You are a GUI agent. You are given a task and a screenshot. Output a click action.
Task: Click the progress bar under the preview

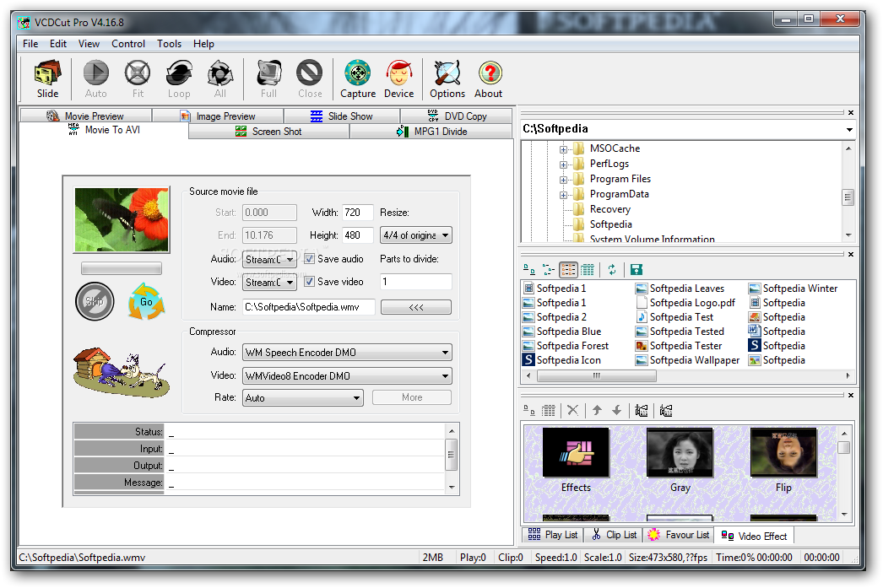pyautogui.click(x=121, y=268)
